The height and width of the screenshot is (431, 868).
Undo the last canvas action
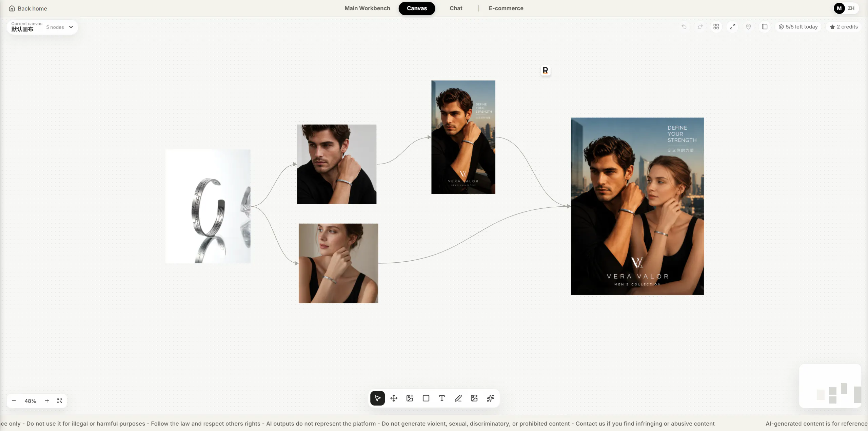pos(684,27)
